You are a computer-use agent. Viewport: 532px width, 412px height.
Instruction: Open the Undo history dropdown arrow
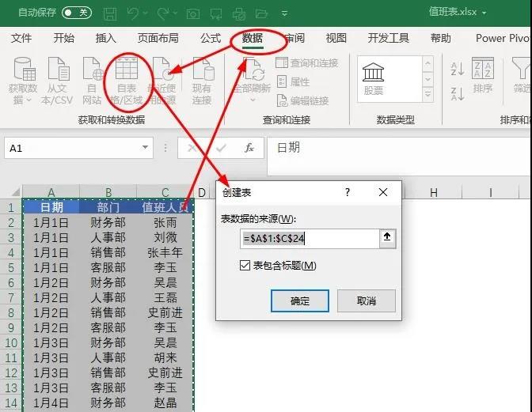(x=145, y=13)
